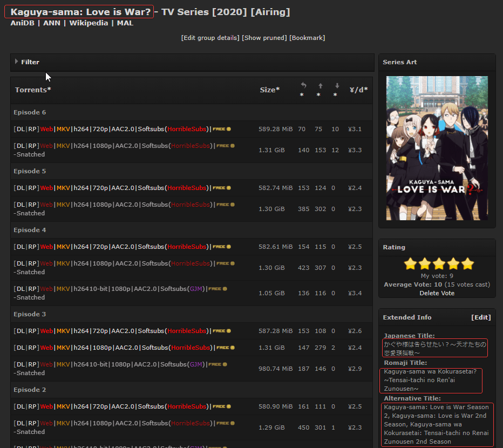Click the size 1.05 GiB
Image resolution: width=503 pixels, height=448 pixels.
pyautogui.click(x=271, y=293)
